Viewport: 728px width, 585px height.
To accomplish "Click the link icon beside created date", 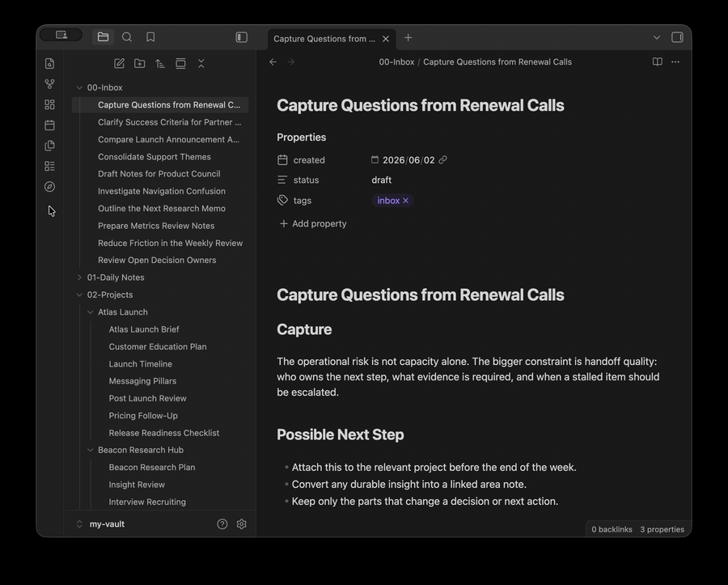I will coord(443,159).
